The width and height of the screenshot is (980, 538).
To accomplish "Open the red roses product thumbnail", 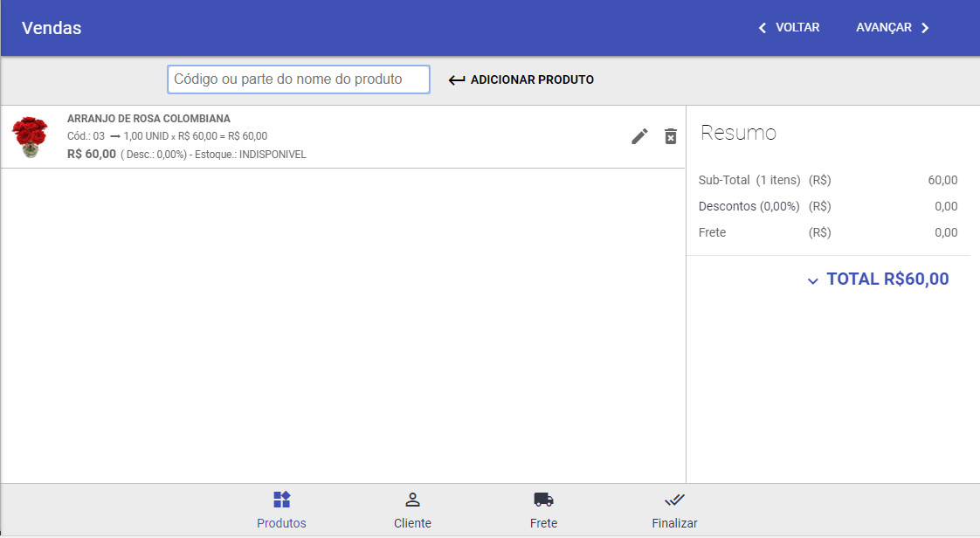I will click(x=30, y=137).
